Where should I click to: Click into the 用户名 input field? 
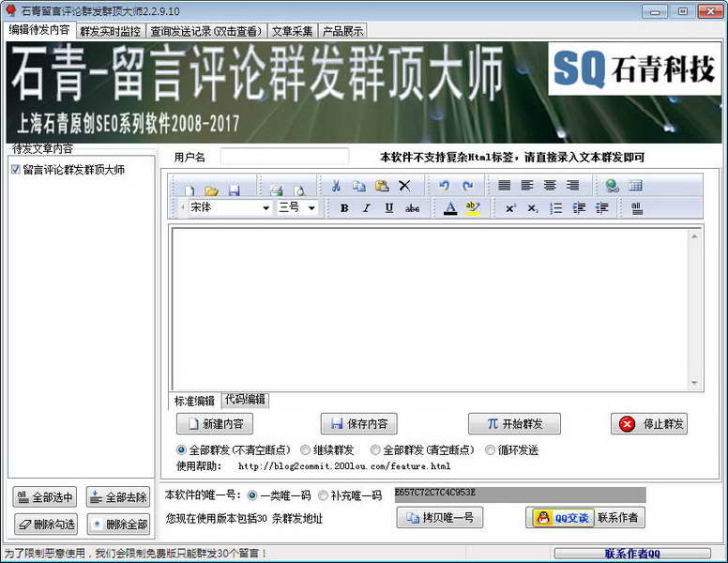[284, 157]
